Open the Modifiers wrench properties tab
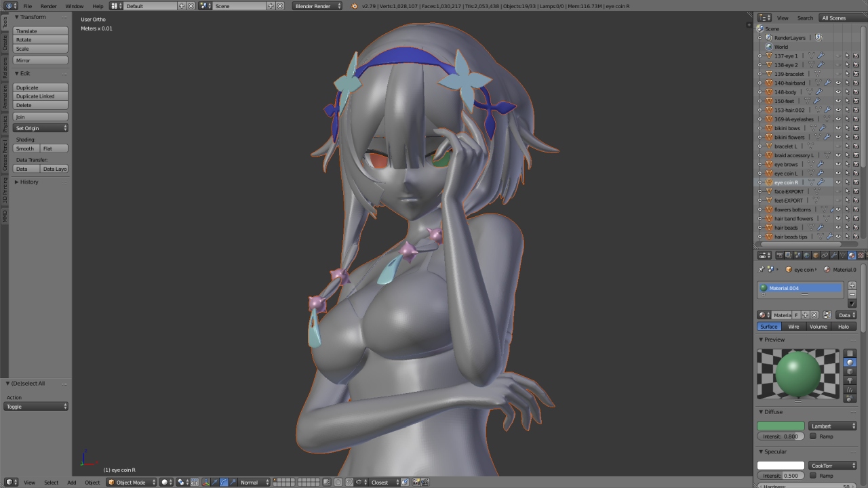Screen dimensions: 868x488 [833, 256]
